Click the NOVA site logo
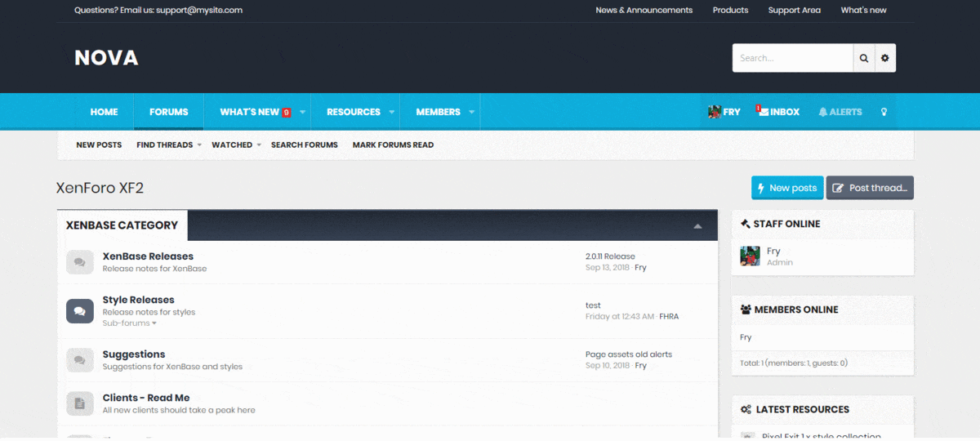 click(x=106, y=58)
